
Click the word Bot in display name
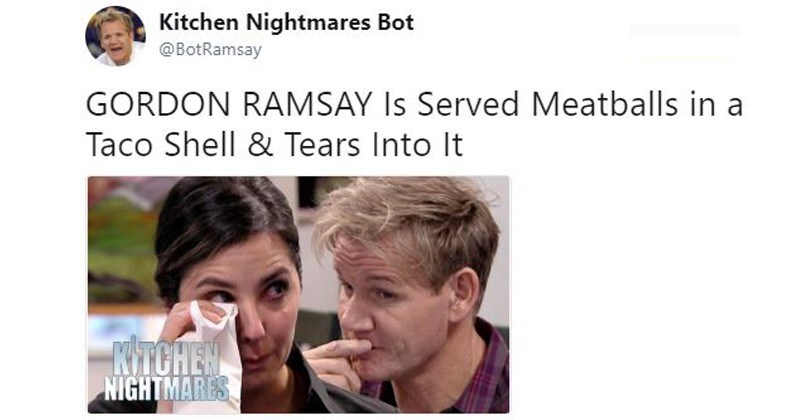[x=395, y=22]
